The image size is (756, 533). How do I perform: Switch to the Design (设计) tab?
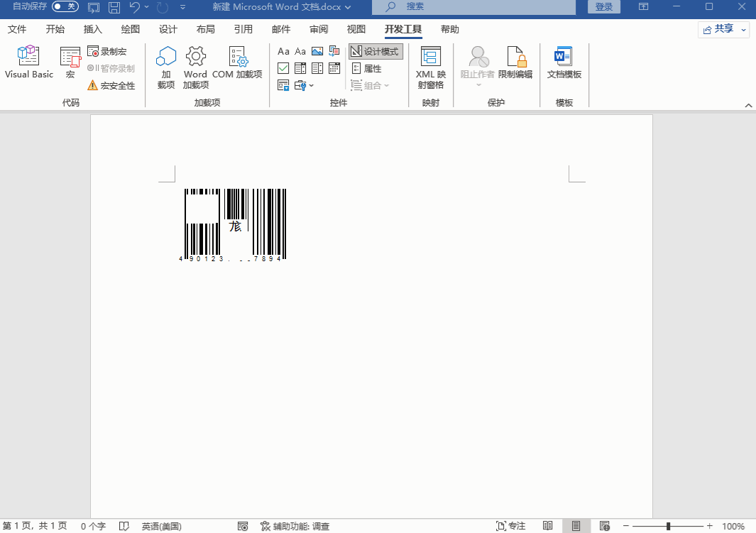click(168, 29)
